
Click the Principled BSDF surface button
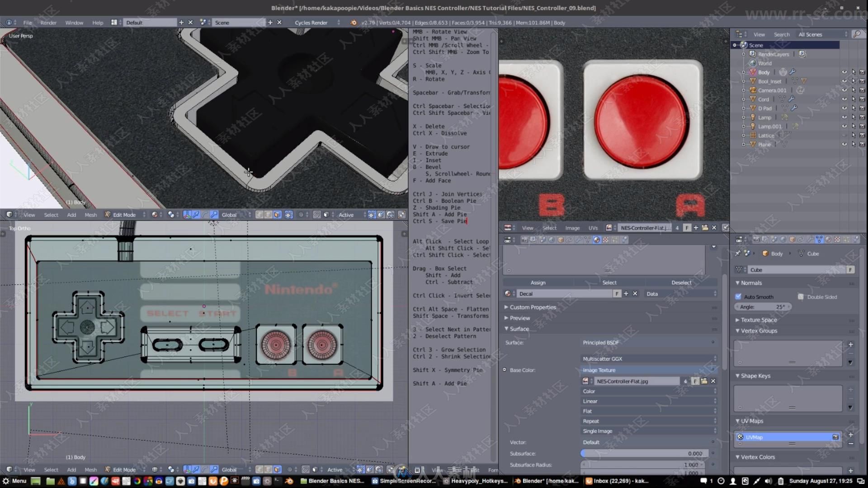coord(649,343)
